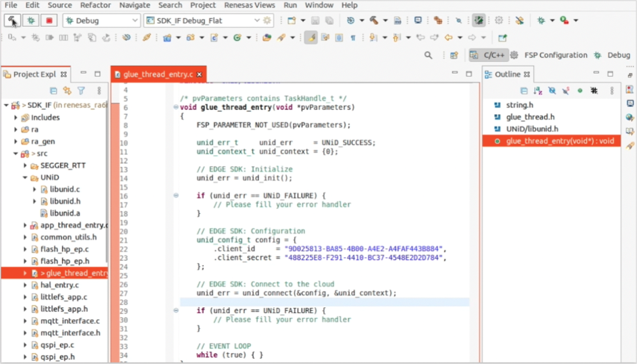This screenshot has width=637, height=364.
Task: Collapse the UNiD folder in tree
Action: coord(25,177)
